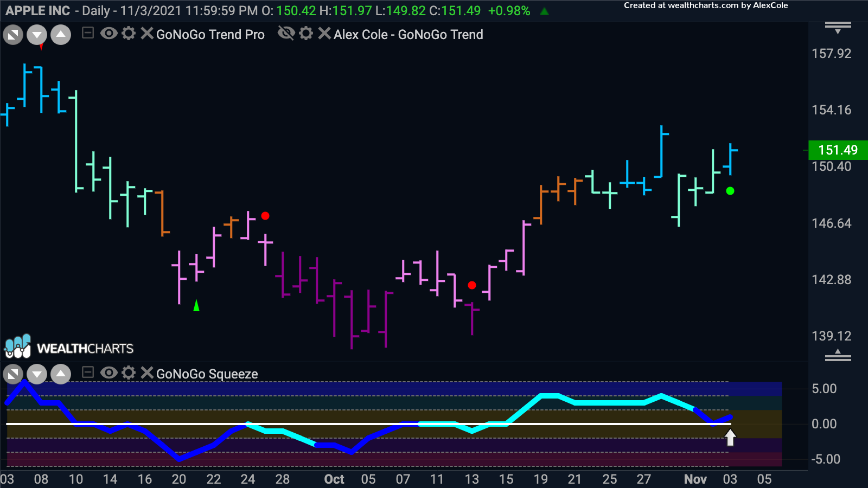Collapse the GoNoGo Trend Pro indicator
The image size is (868, 488).
(88, 34)
